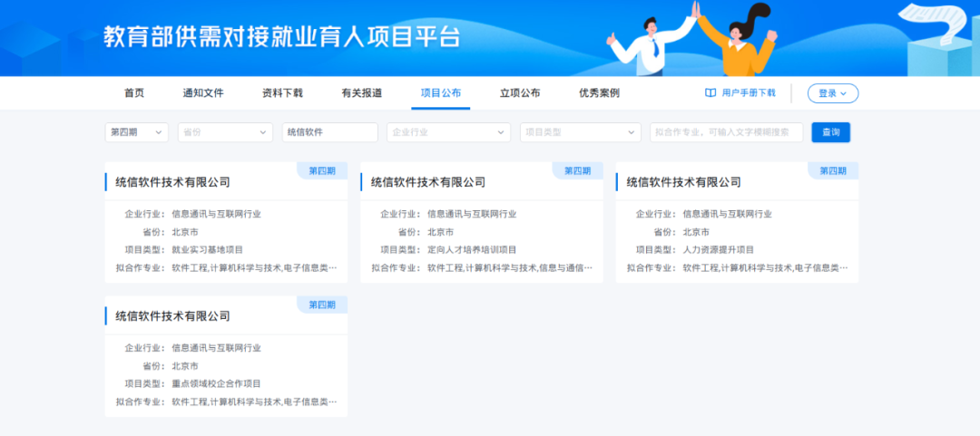The height and width of the screenshot is (436, 980).
Task: Click 北京市 in the 重点领域校企合作项目 card
Action: pyautogui.click(x=185, y=366)
